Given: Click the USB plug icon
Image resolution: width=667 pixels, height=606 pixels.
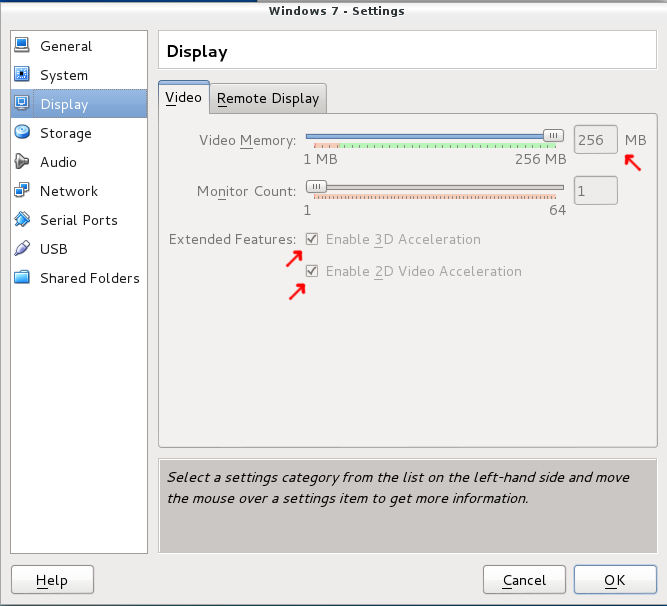Looking at the screenshot, I should tap(22, 248).
